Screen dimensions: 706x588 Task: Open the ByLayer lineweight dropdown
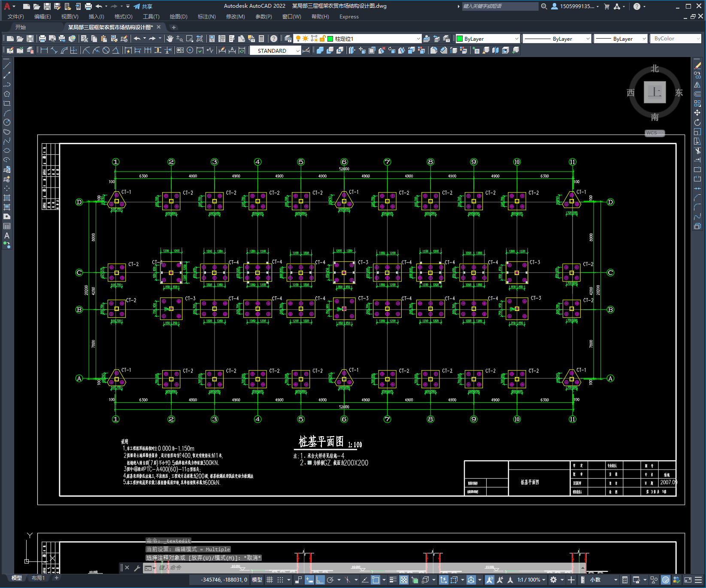pos(621,39)
